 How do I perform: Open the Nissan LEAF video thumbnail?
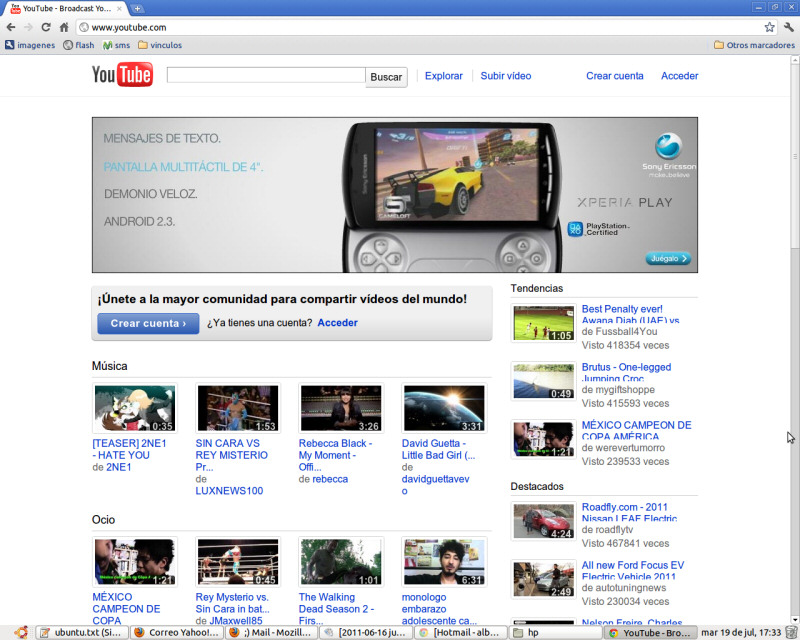[x=543, y=522]
